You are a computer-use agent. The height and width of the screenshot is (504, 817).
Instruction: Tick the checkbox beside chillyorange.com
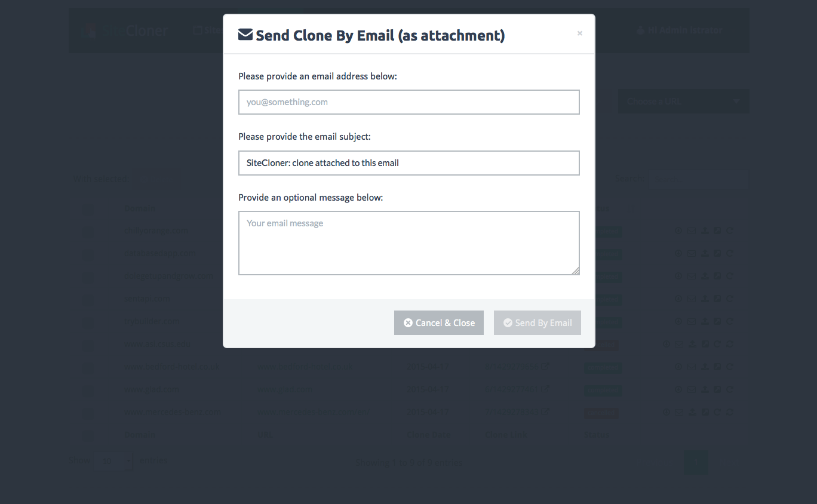tap(88, 231)
